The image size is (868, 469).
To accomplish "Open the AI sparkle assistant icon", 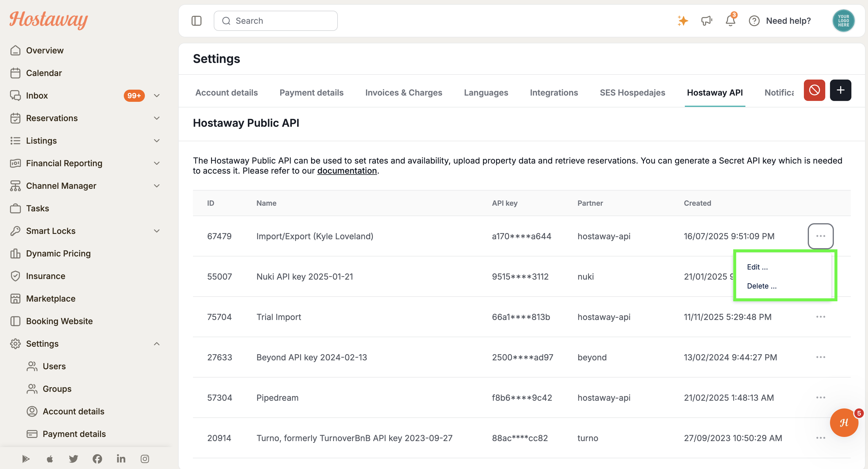I will 683,21.
